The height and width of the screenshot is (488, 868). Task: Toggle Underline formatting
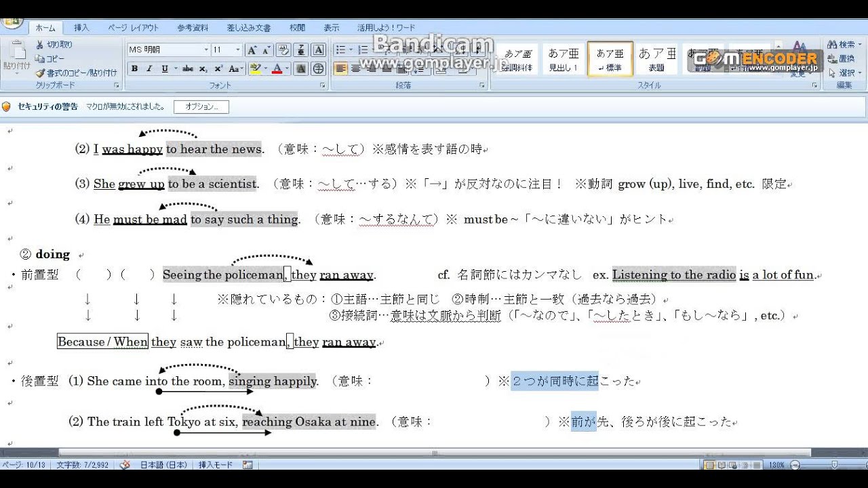point(165,69)
